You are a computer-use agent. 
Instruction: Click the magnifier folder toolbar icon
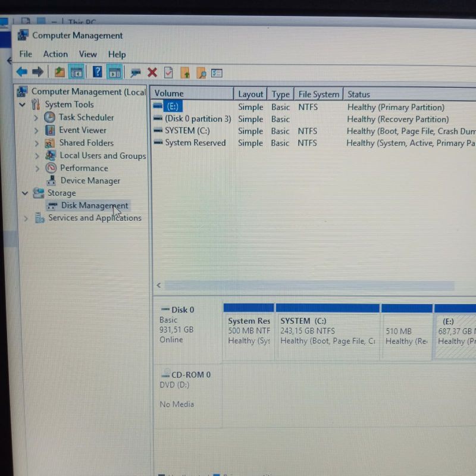pos(201,73)
